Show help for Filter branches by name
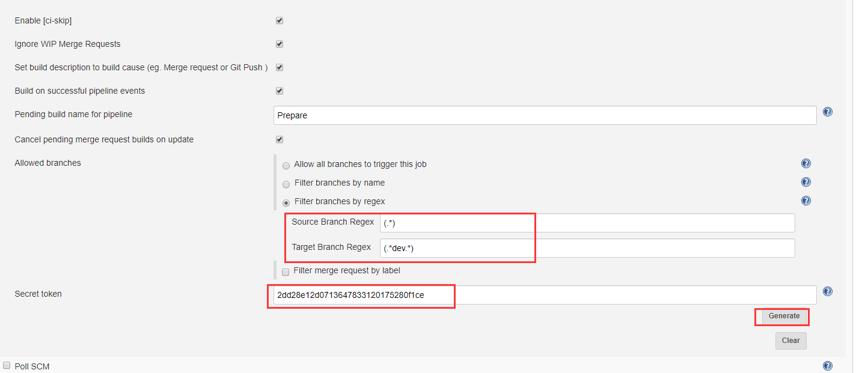Image resolution: width=868 pixels, height=373 pixels. click(806, 182)
